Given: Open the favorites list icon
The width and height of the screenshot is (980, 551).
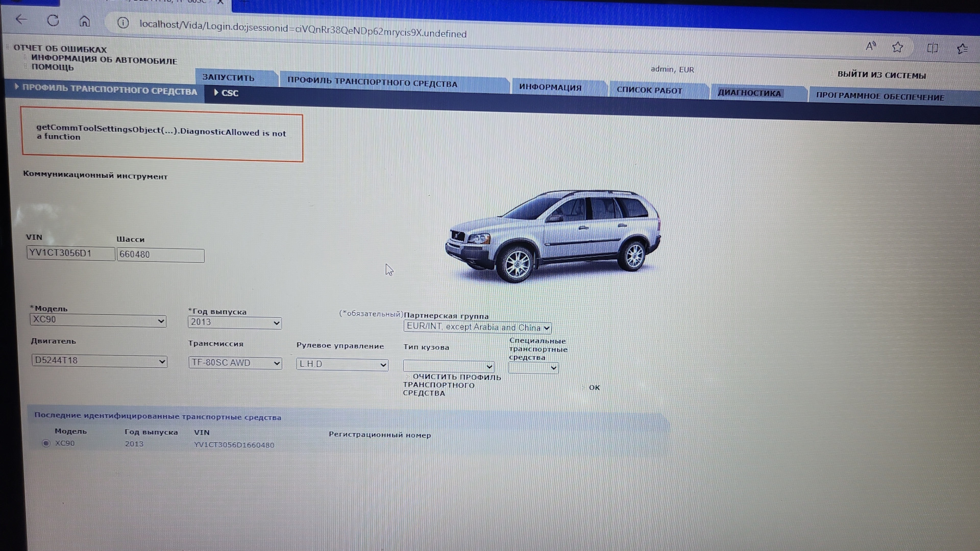Looking at the screenshot, I should click(963, 49).
